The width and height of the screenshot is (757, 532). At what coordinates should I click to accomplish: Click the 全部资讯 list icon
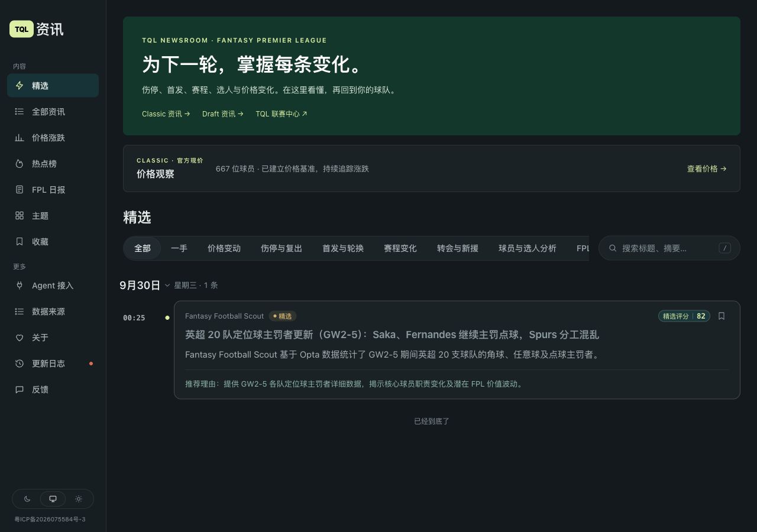tap(20, 112)
